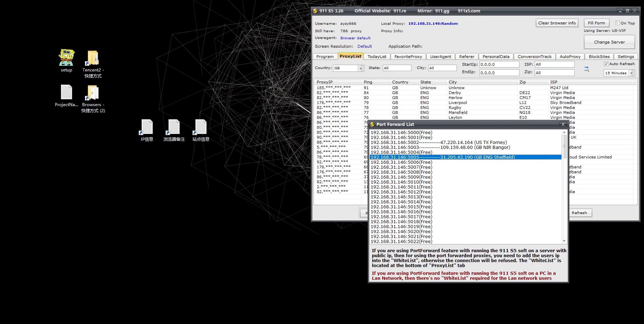Sort by the Zip column header
Screen dimensions: 644x324
pyautogui.click(x=533, y=82)
